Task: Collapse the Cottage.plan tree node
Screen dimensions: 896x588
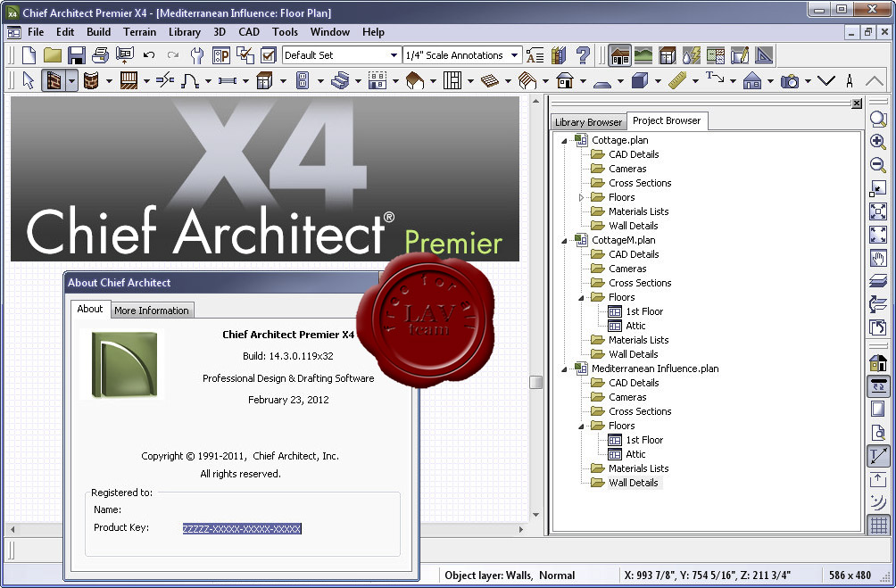Action: tap(564, 141)
